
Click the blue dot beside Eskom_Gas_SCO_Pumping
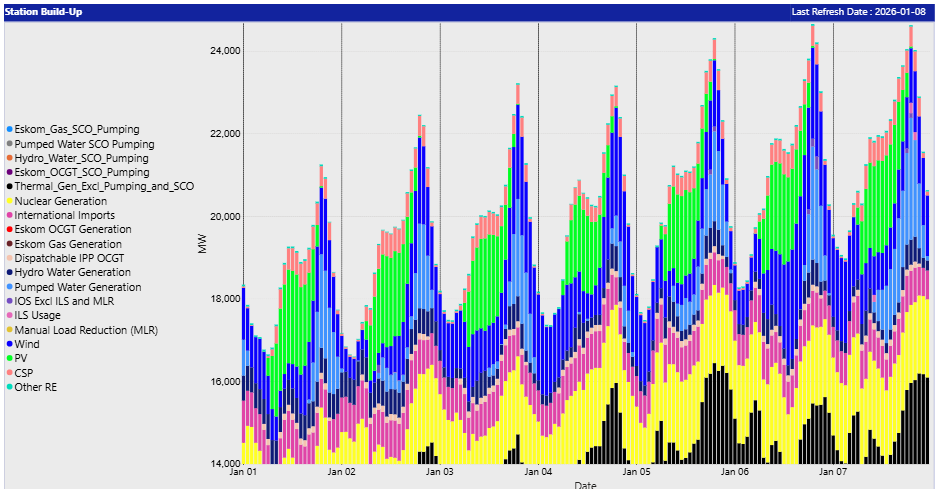tap(9, 130)
